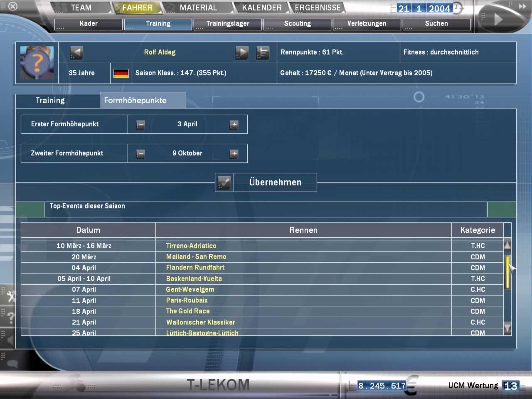Go to next rider with right arrow
Screen dimensions: 532x399
tap(242, 52)
